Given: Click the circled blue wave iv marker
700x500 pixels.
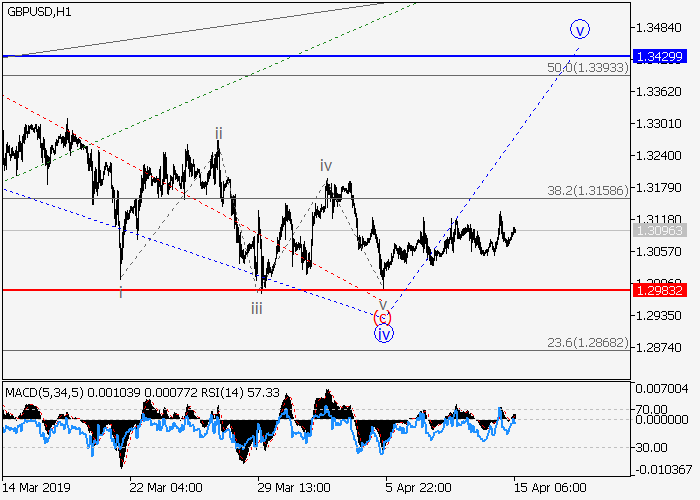Looking at the screenshot, I should click(383, 334).
